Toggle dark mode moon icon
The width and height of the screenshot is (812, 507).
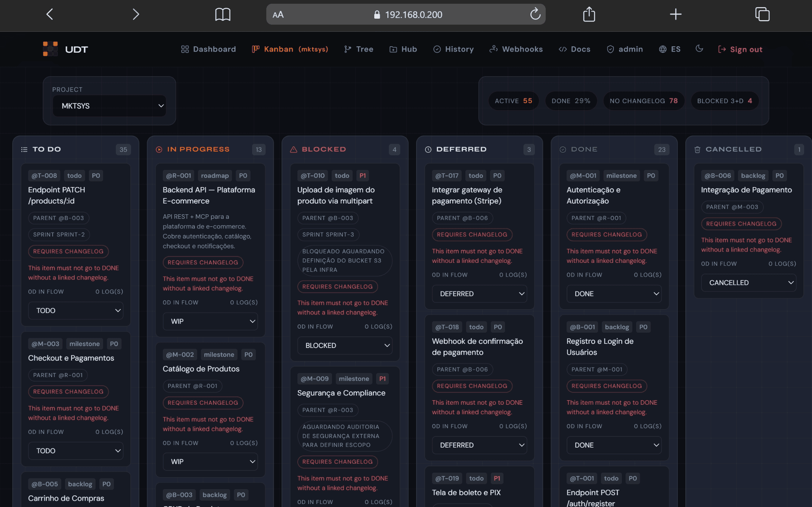point(699,49)
